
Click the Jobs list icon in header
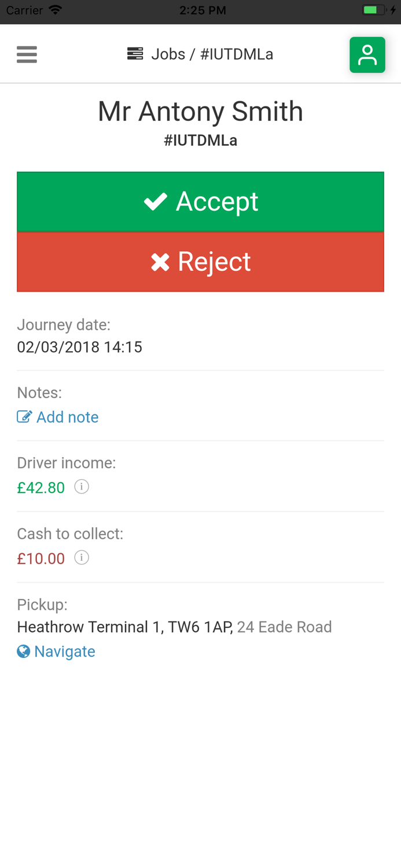(135, 54)
